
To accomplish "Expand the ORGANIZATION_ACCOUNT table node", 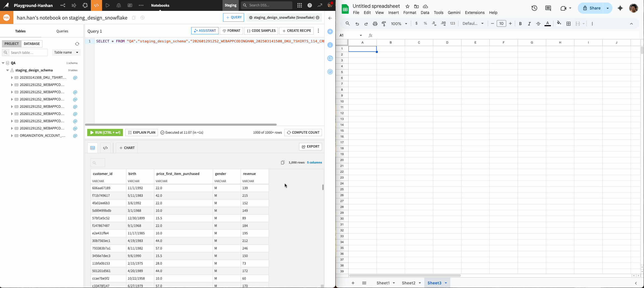I will (x=12, y=136).
